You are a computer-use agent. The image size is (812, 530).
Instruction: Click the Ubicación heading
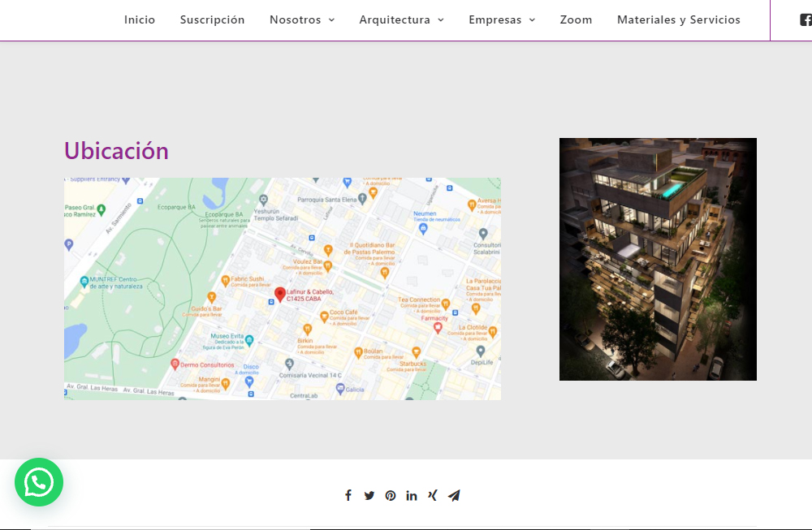click(x=116, y=151)
